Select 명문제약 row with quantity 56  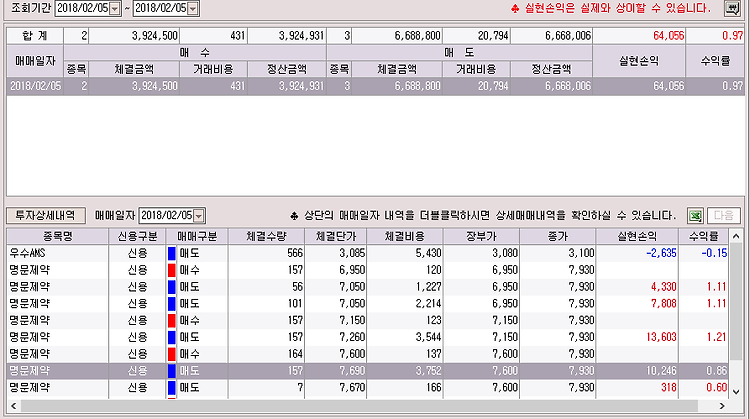click(x=368, y=287)
